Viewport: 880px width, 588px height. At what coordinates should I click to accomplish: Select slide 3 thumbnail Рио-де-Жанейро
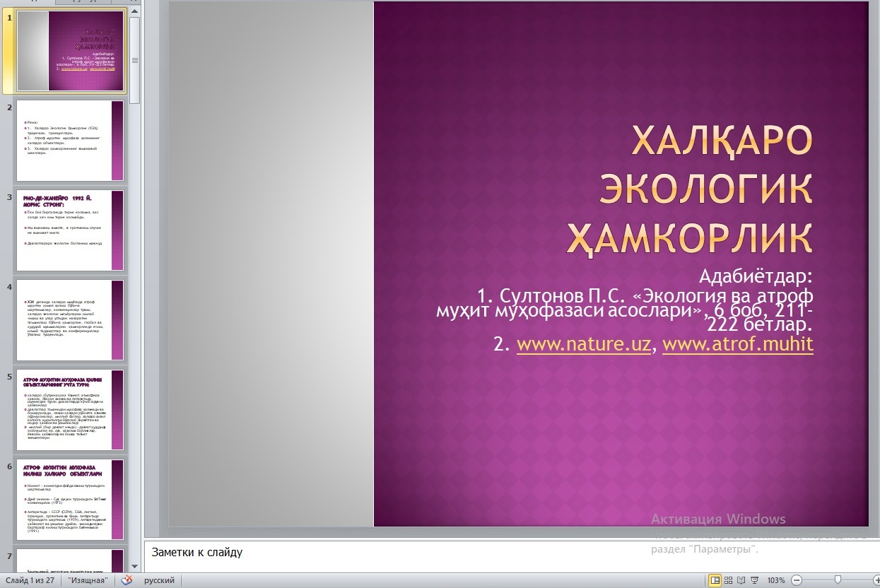(70, 230)
